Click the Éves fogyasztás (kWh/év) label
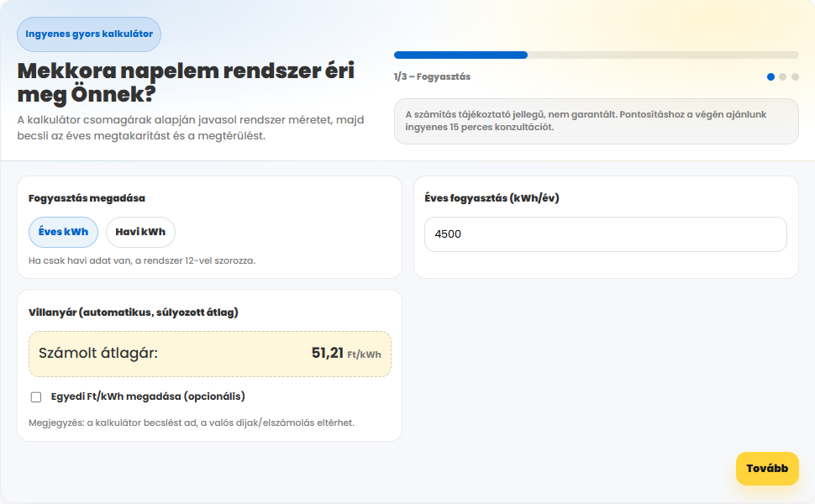 pyautogui.click(x=492, y=198)
